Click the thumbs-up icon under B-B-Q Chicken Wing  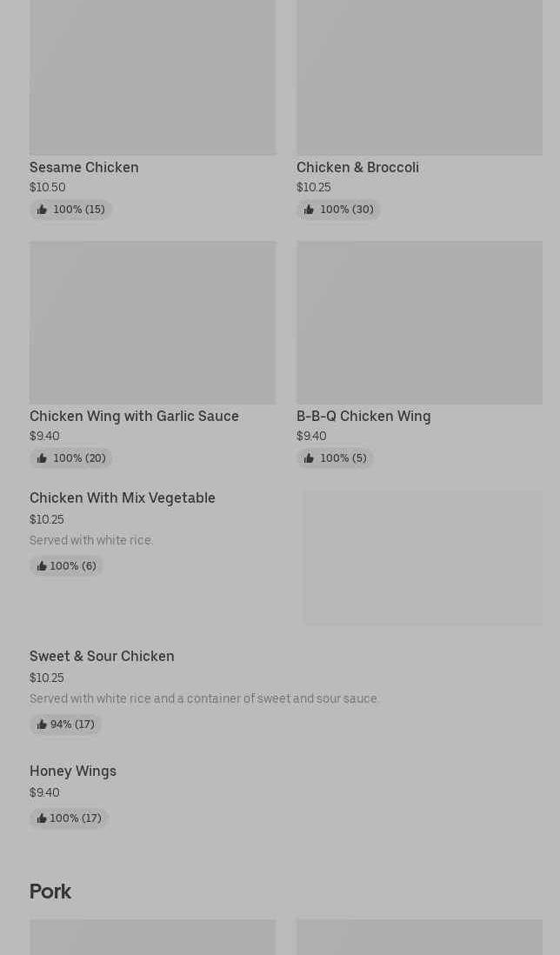click(x=309, y=458)
